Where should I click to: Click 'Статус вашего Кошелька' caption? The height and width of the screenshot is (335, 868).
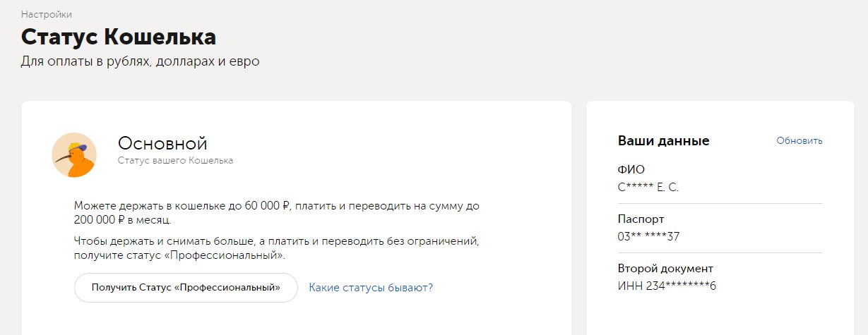[x=175, y=161]
